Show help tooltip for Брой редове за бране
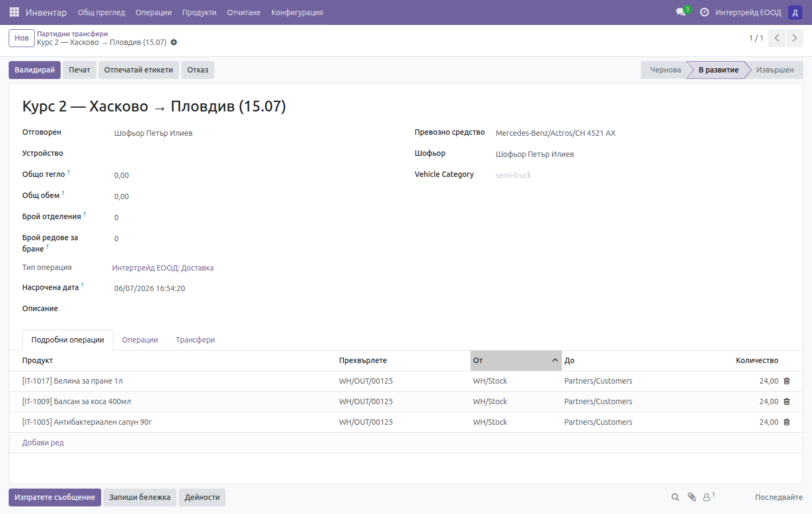812x514 pixels. click(47, 247)
